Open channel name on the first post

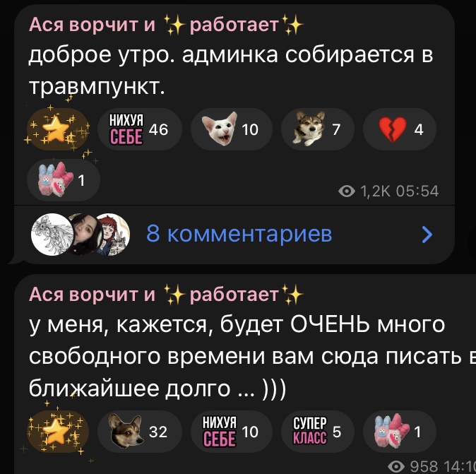click(x=166, y=24)
